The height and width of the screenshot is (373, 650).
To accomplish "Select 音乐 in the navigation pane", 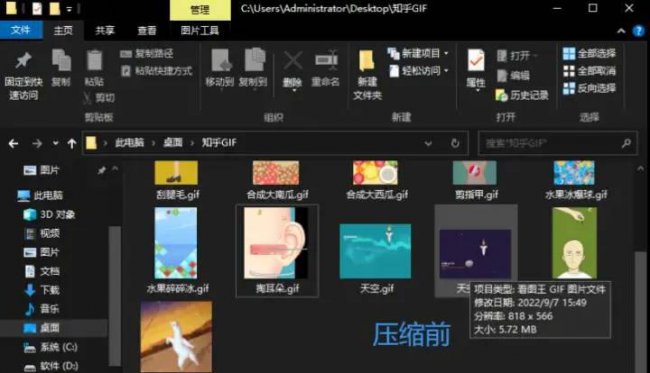I will coord(42,309).
